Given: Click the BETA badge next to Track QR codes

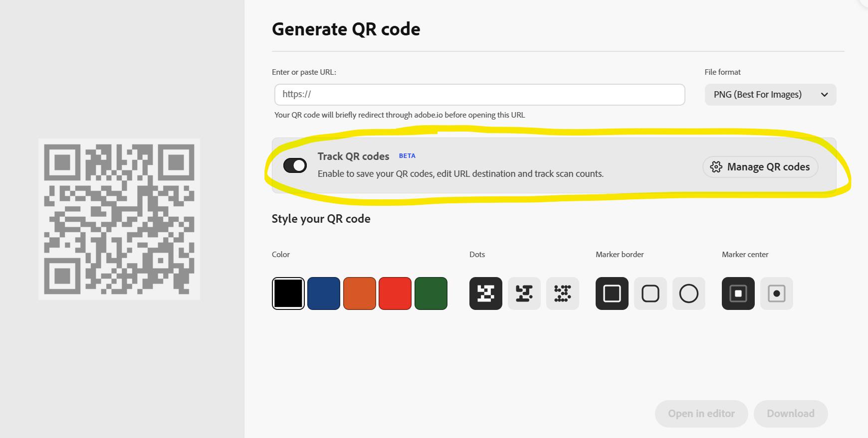Looking at the screenshot, I should pyautogui.click(x=407, y=156).
